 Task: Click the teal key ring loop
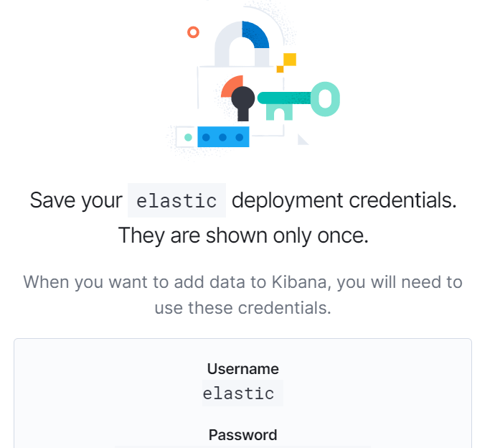click(325, 99)
